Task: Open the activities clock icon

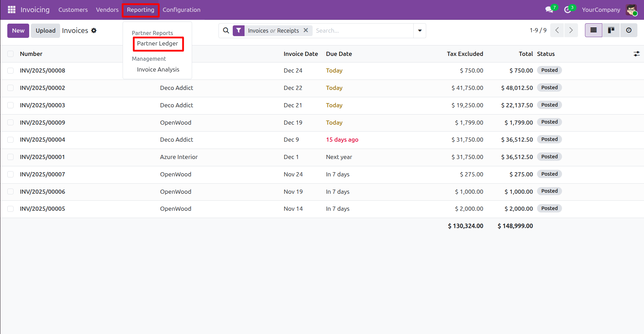Action: [x=568, y=10]
